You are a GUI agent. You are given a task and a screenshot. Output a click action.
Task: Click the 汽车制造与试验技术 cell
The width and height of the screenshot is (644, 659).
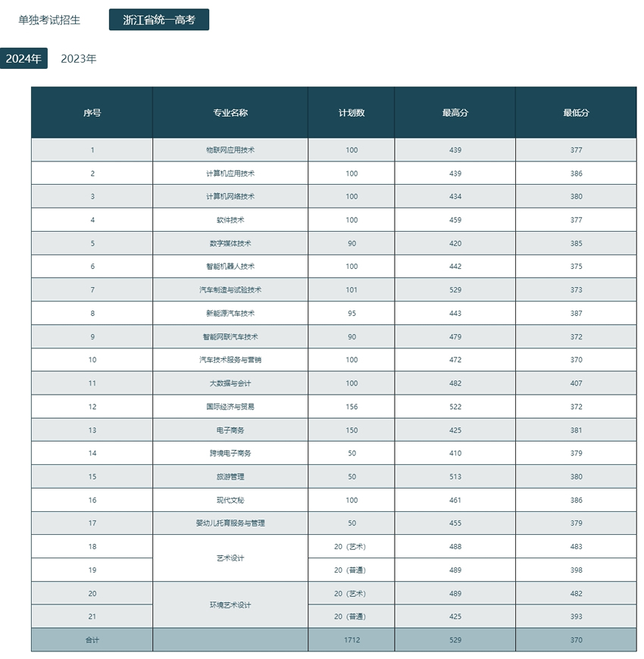230,289
